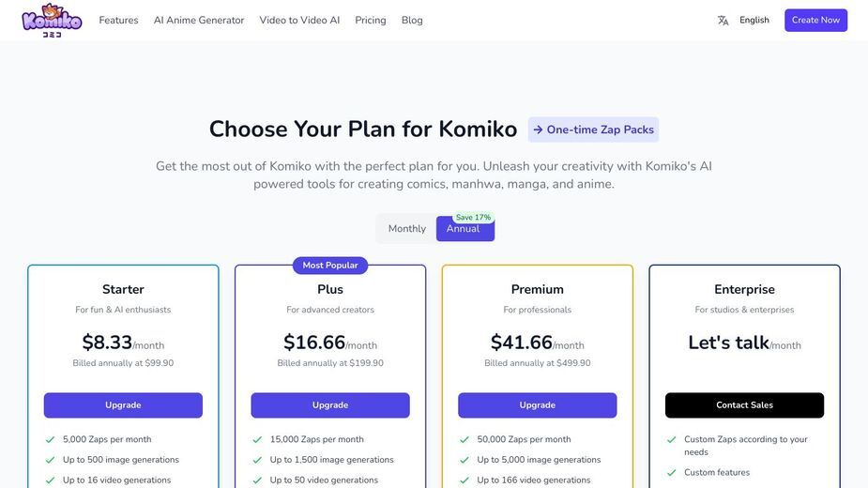Screen dimensions: 868x488
Task: Click the checkmark next to 50,000 Zaps per month
Action: click(464, 439)
